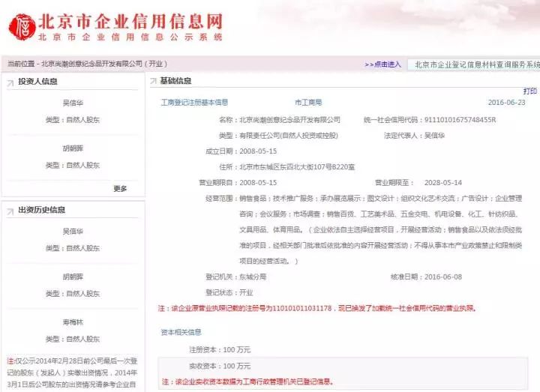Click 注册资本 100 万元 value
The width and height of the screenshot is (540, 392).
pos(237,350)
